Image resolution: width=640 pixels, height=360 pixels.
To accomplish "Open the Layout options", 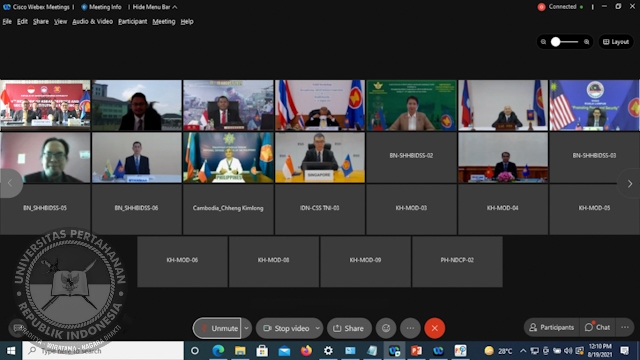I will tap(616, 42).
